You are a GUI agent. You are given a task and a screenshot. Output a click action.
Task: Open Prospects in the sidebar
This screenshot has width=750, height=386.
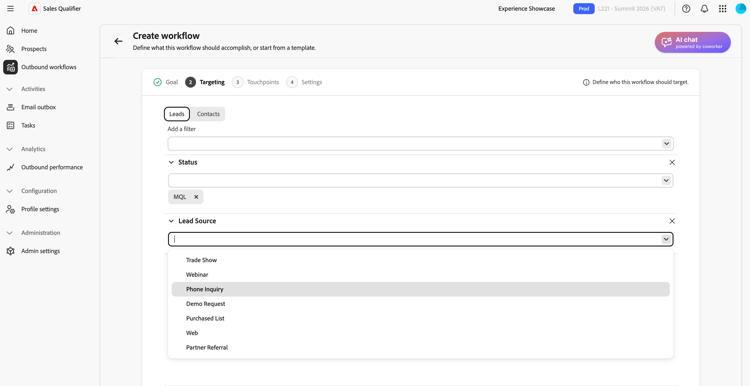click(x=34, y=49)
